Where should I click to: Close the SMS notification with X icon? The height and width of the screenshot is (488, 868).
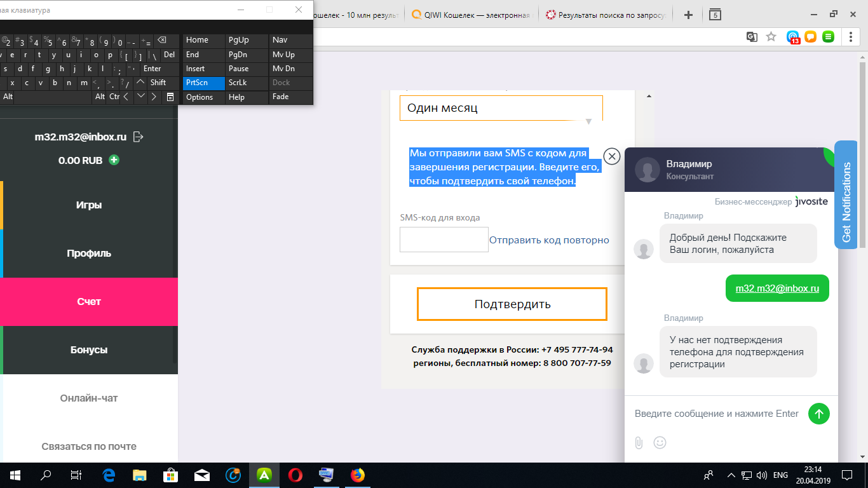coord(611,156)
